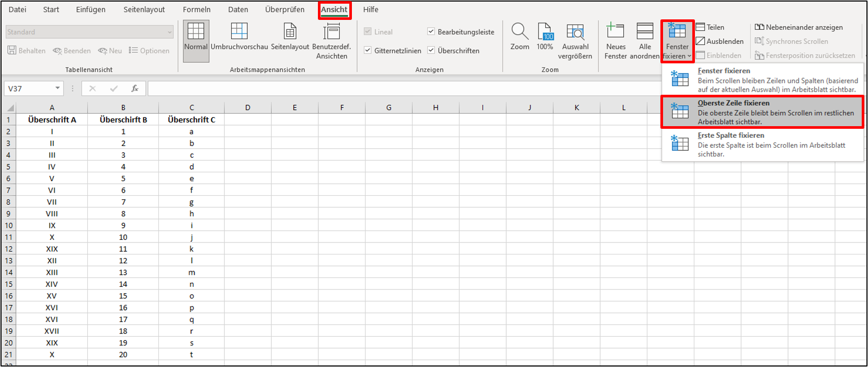
Task: Click Behalten sheet view button
Action: (27, 51)
